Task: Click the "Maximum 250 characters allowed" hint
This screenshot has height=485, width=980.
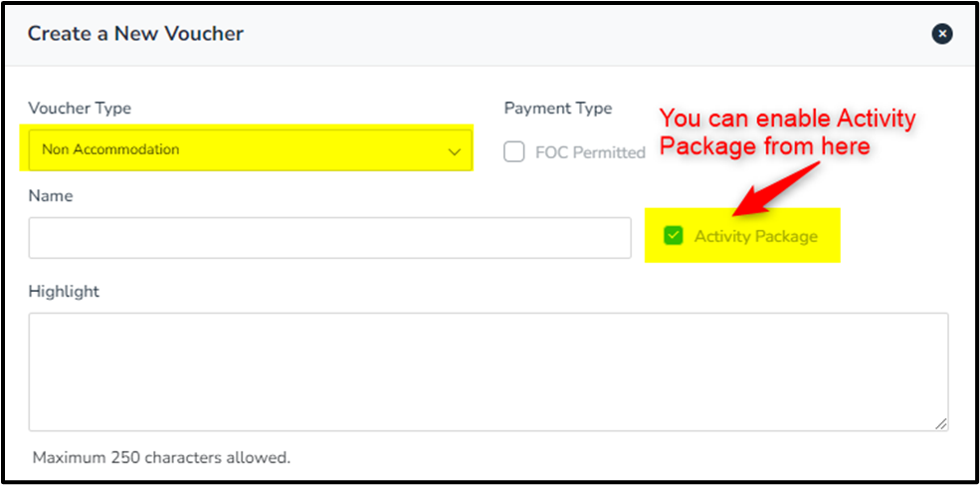Action: [161, 458]
